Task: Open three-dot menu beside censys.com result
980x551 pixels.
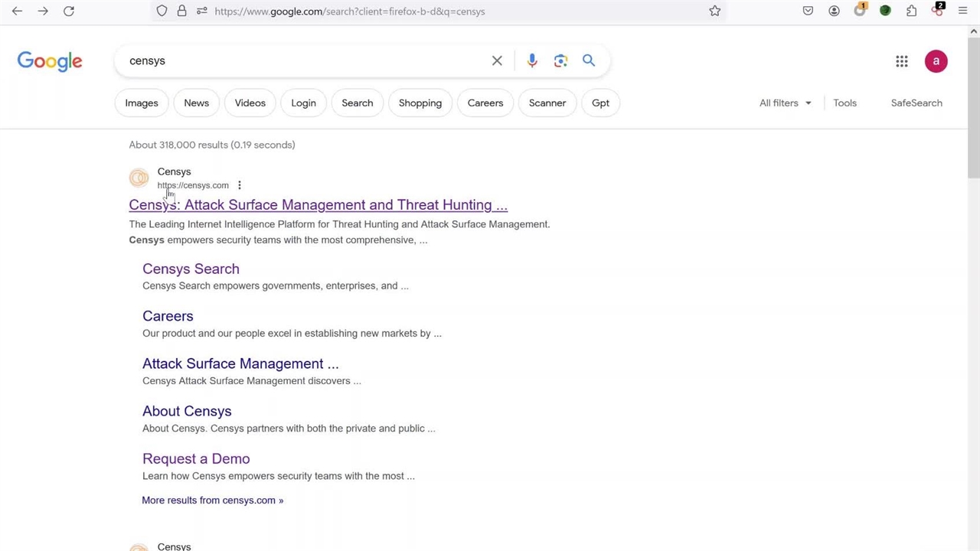Action: (x=240, y=185)
